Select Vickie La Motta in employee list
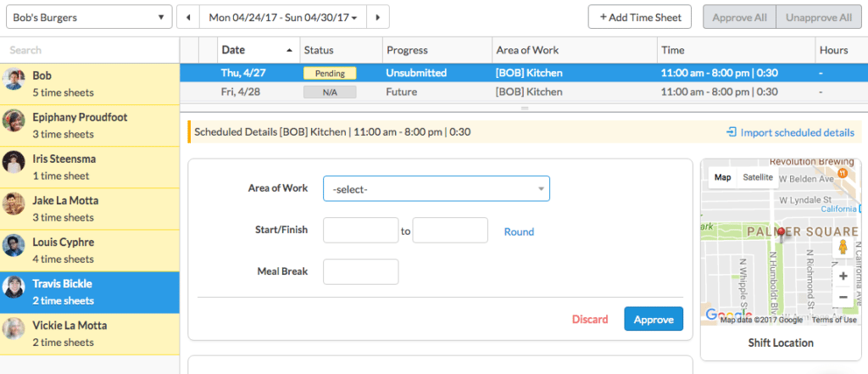Viewport: 868px width, 374px height. click(90, 333)
